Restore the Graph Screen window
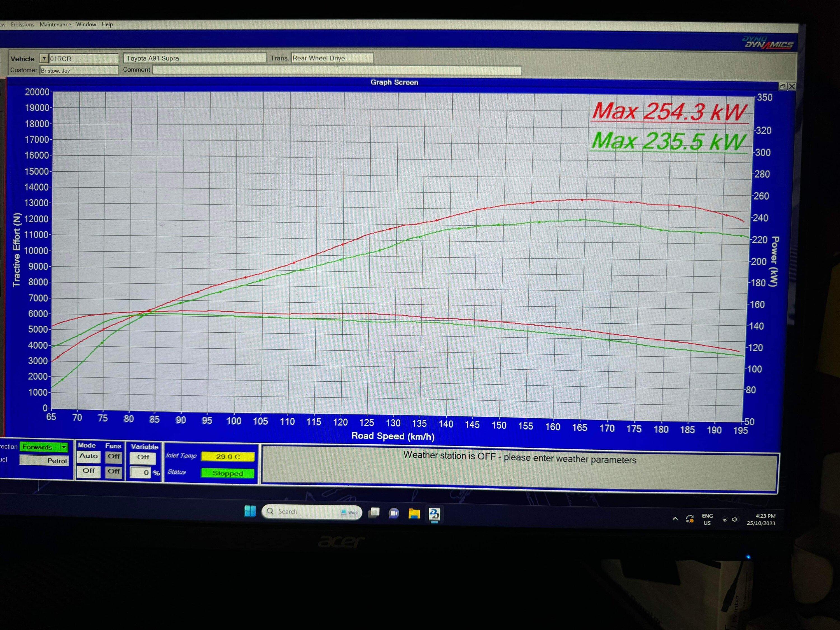 (782, 86)
